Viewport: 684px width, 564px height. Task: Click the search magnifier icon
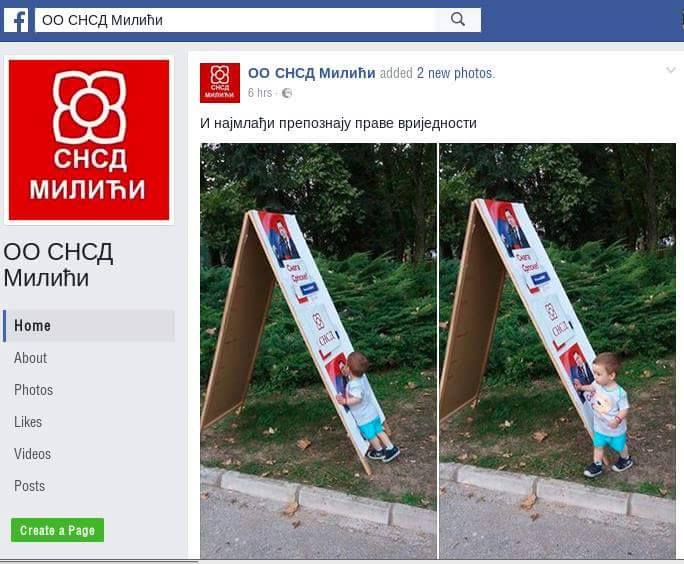(458, 20)
